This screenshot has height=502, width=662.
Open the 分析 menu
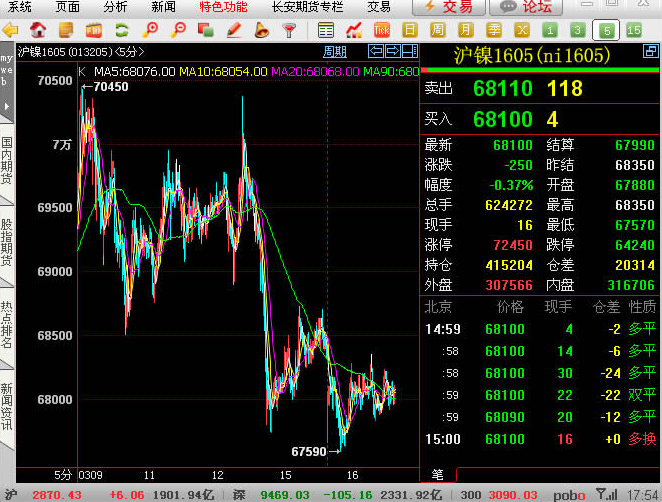[x=115, y=7]
